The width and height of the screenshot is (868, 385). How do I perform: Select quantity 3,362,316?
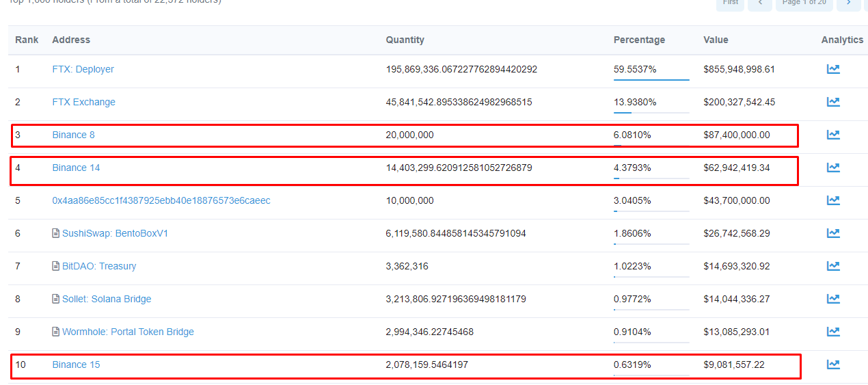[x=407, y=266]
